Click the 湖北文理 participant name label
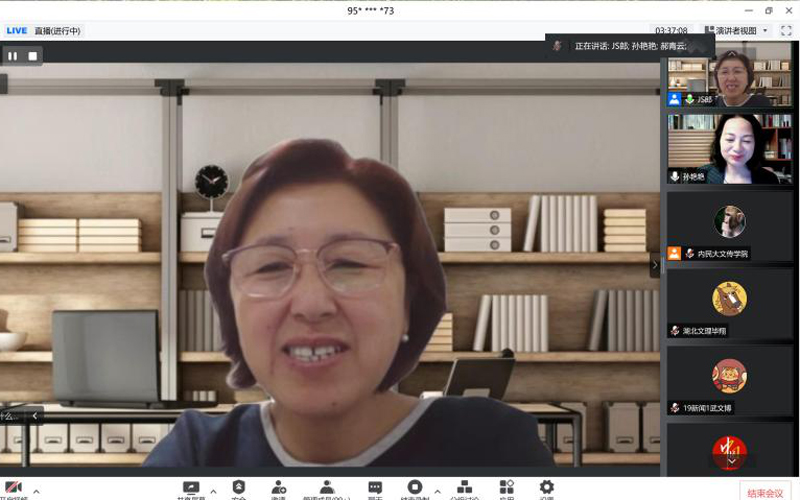800x500 pixels. tap(705, 331)
